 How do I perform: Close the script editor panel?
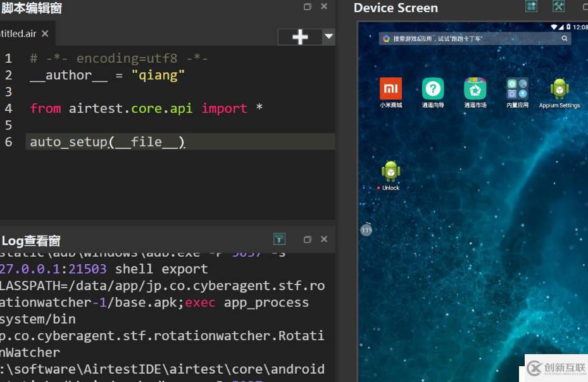tap(324, 6)
